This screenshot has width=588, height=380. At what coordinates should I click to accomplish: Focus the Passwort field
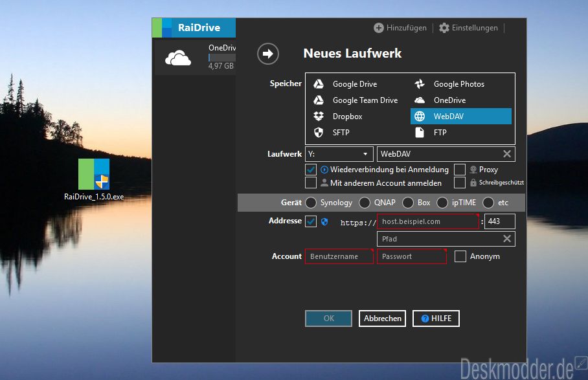(412, 256)
